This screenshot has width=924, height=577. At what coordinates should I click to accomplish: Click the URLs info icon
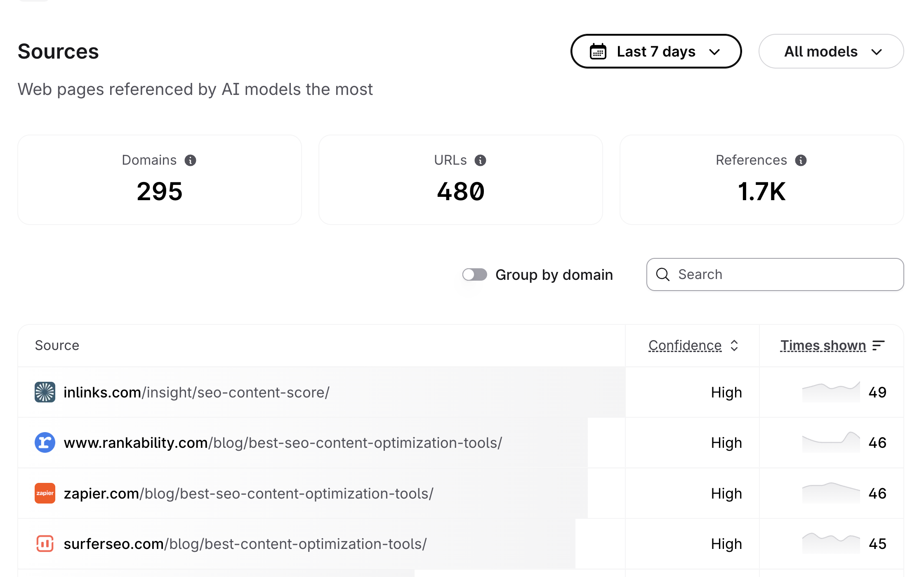click(480, 160)
